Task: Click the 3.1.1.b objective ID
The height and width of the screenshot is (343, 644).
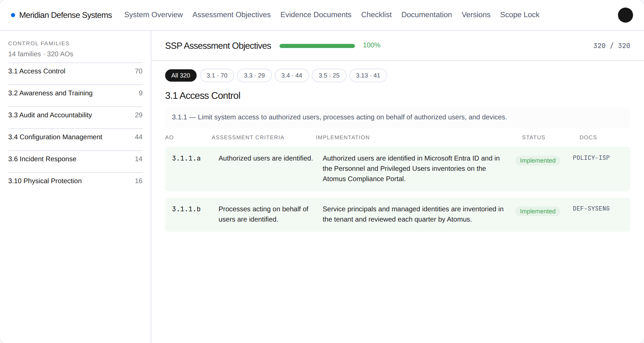Action: [x=186, y=209]
